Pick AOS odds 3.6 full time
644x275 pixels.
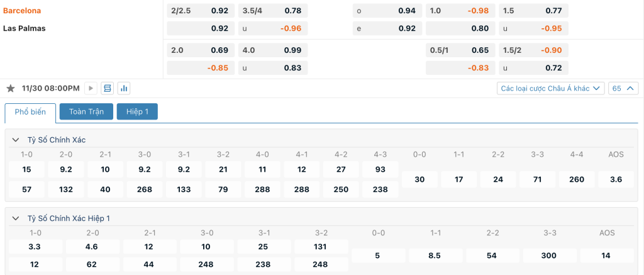coord(616,179)
